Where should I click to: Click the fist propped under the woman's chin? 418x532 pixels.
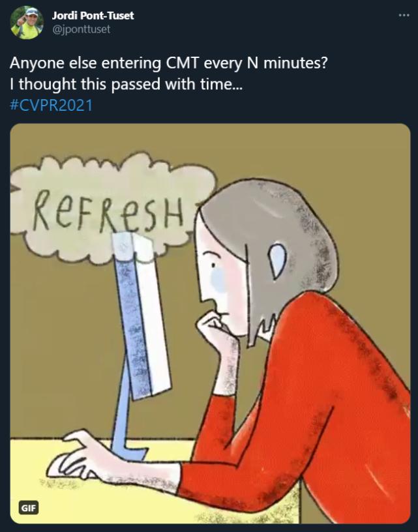tap(215, 332)
